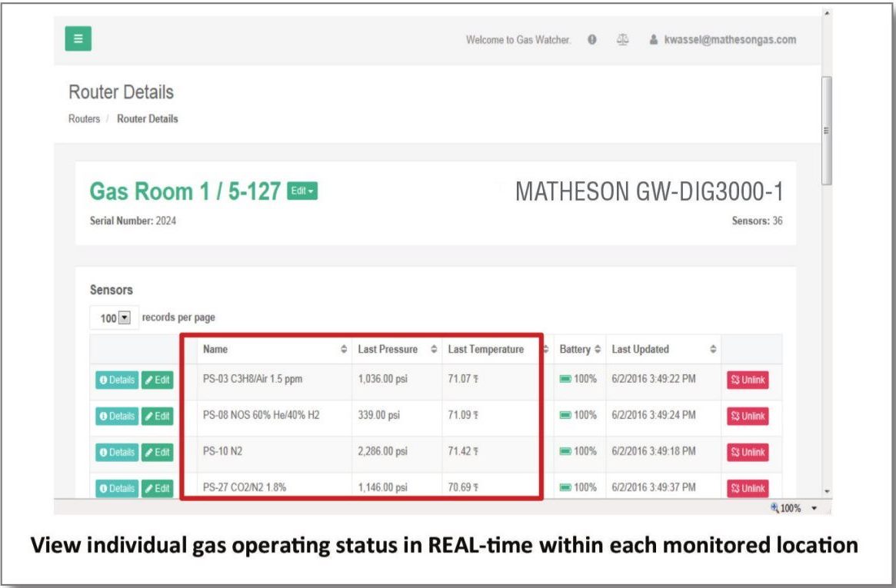The image size is (896, 588).
Task: Unlink the PS-10 N2 sensor
Action: pyautogui.click(x=748, y=452)
